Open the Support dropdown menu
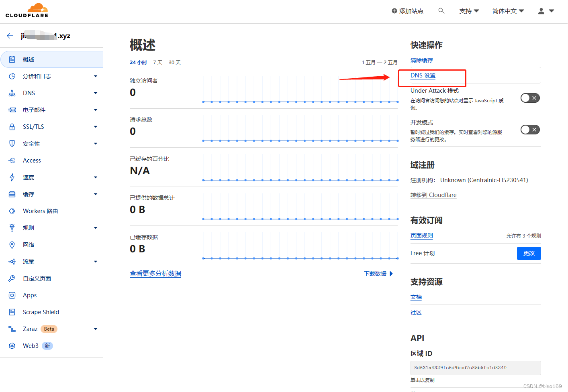Image resolution: width=568 pixels, height=392 pixels. coord(469,11)
